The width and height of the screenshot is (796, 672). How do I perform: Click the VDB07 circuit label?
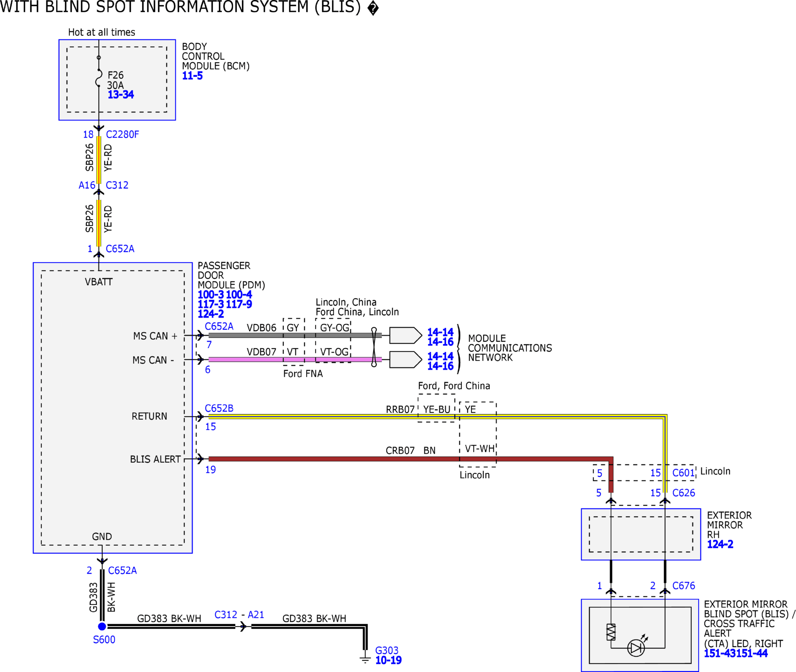point(261,352)
